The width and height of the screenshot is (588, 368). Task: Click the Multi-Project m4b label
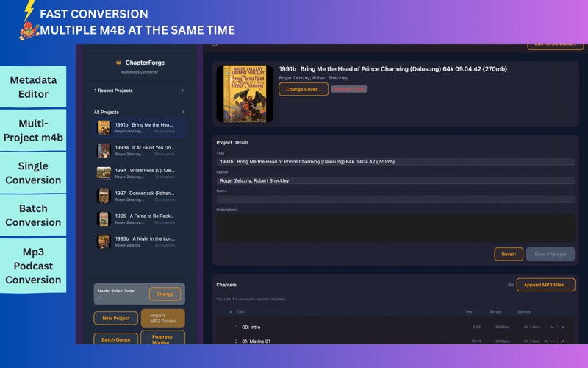33,130
